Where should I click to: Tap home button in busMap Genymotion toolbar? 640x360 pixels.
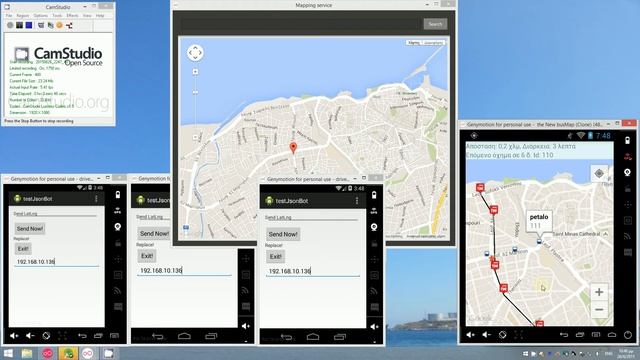[611, 335]
